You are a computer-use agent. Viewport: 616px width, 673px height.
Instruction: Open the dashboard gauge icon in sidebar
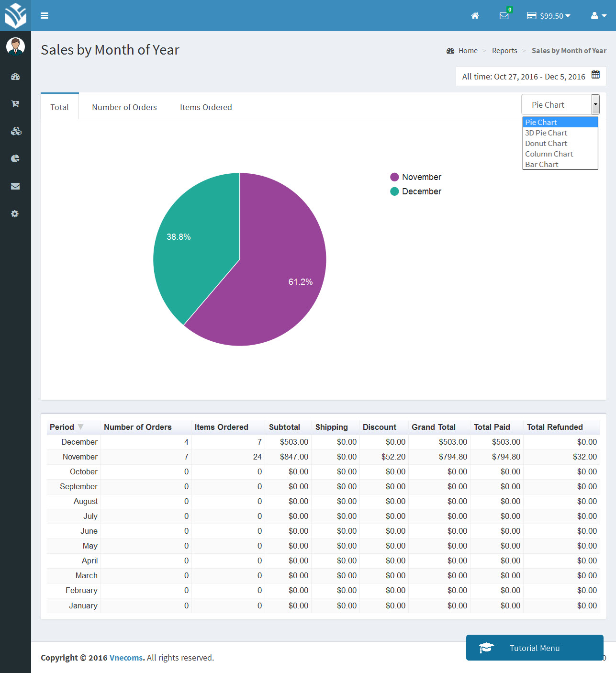pos(15,77)
